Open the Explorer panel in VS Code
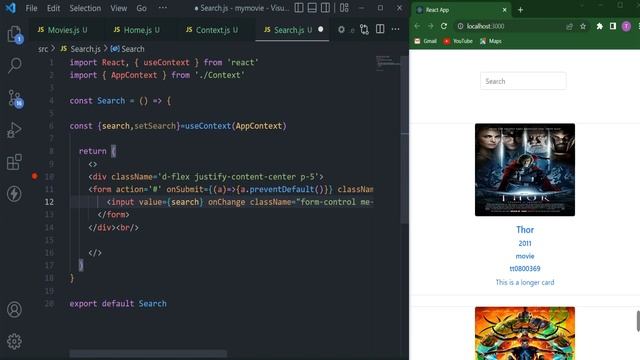The image size is (640, 360). coord(15,34)
